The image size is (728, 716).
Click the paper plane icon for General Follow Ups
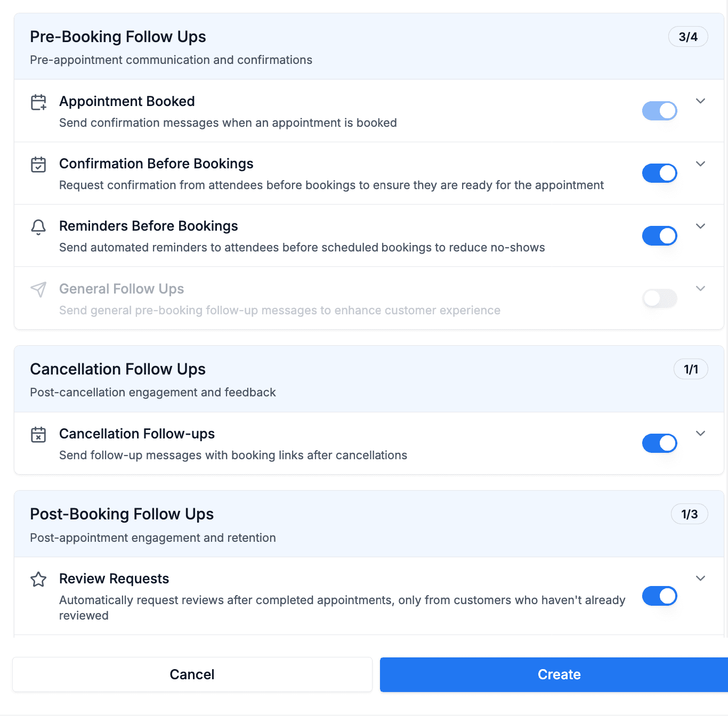pos(38,290)
